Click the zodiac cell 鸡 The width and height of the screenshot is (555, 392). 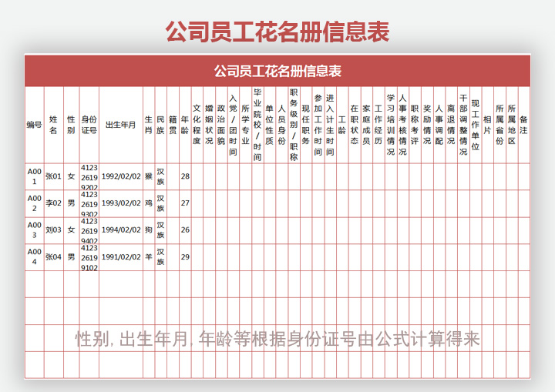pyautogui.click(x=149, y=203)
